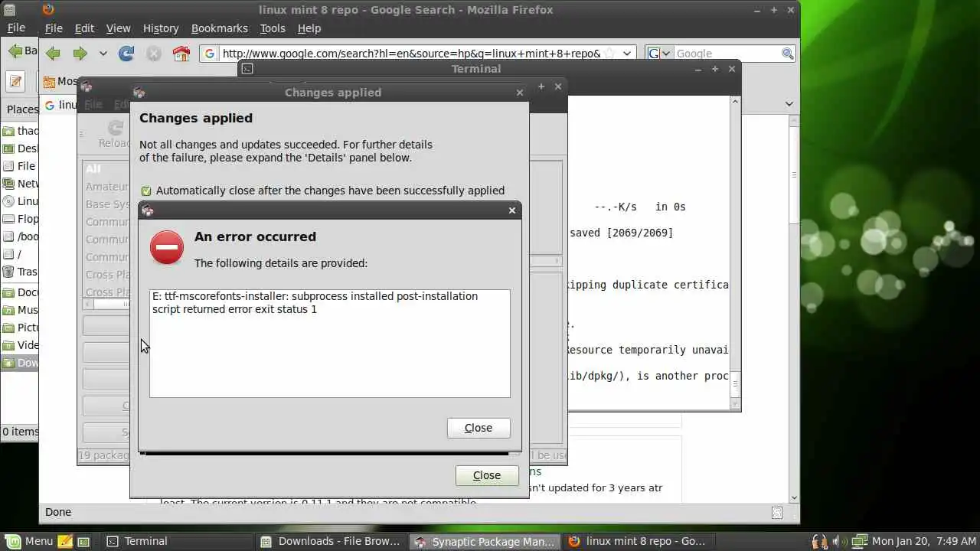Open clock showing Mon Jan 20, 7:49 AM
Image resolution: width=980 pixels, height=551 pixels.
coord(924,541)
